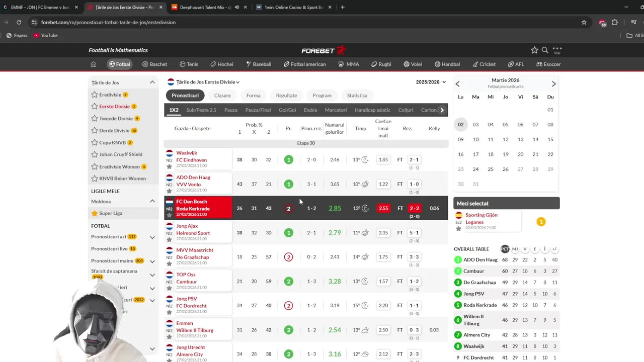
Task: Expand Sfarsit de saptamana list
Action: [x=152, y=275]
